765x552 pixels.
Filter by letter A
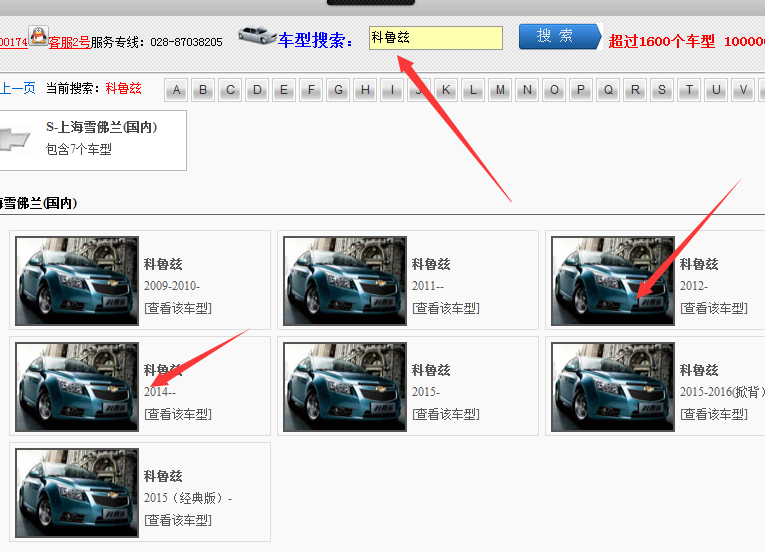177,90
